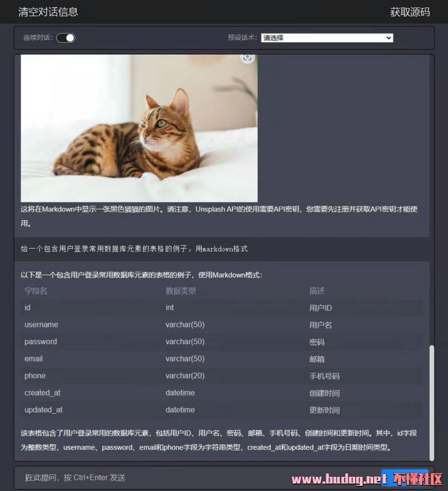Screen dimensions: 448x491
Task: Click the user question about markdown表格
Action: (134, 249)
